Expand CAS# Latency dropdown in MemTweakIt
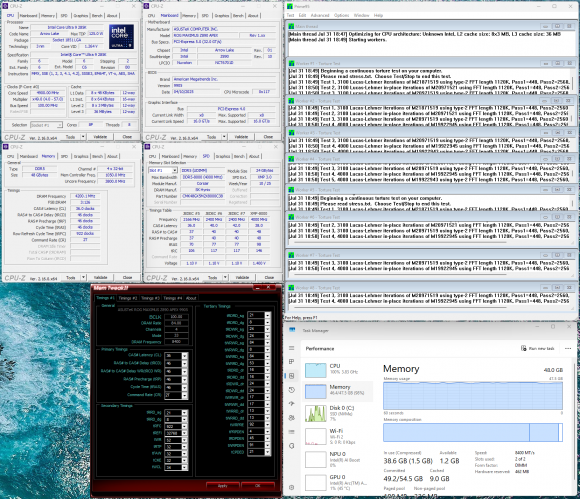The height and width of the screenshot is (499, 580). pos(184,355)
